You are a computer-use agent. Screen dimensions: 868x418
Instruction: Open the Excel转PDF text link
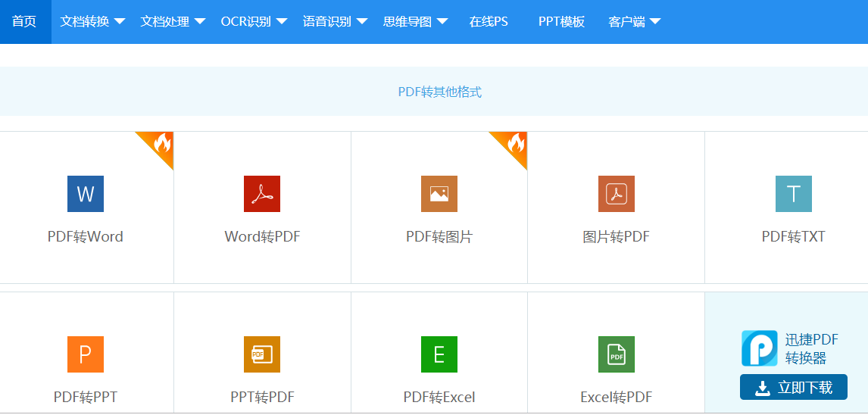click(x=616, y=397)
